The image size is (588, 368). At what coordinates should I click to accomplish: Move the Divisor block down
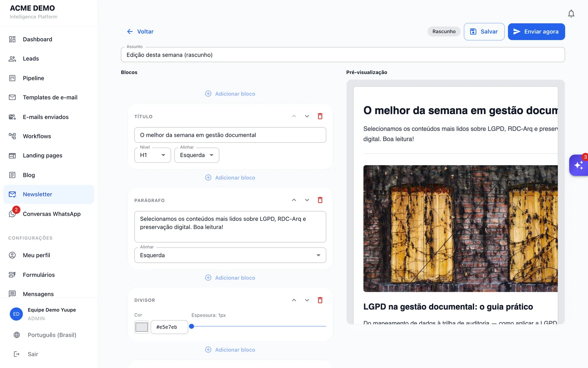pyautogui.click(x=307, y=300)
